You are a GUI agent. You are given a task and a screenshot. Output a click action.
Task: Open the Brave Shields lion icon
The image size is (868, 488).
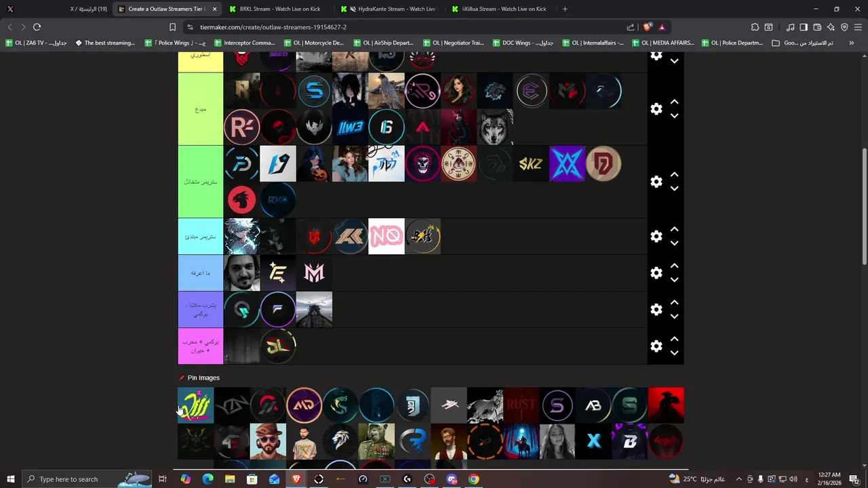[x=648, y=27]
